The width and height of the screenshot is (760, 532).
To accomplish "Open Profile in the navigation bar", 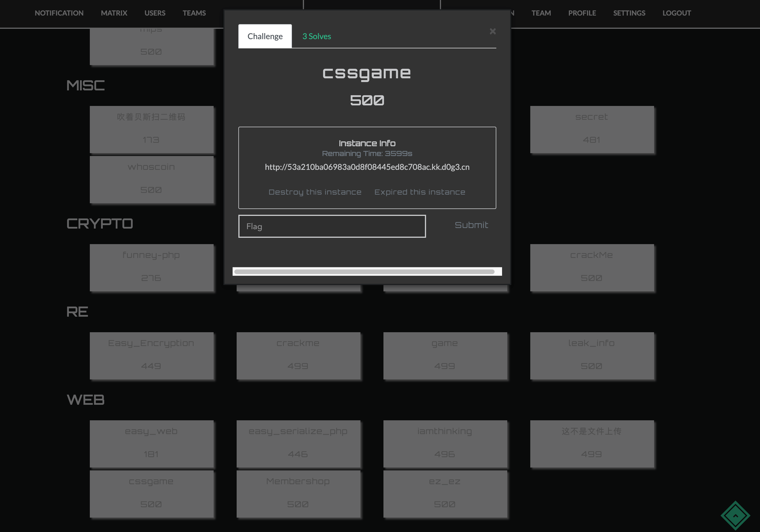I will [x=582, y=13].
